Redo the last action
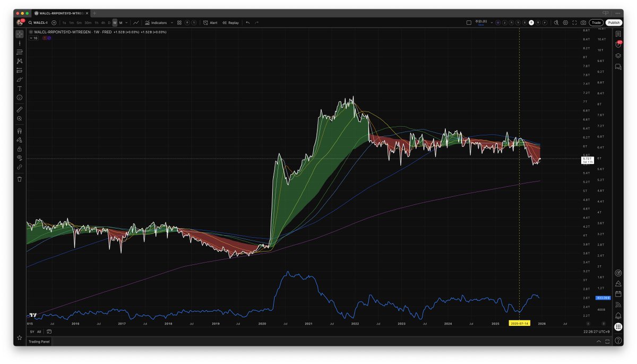This screenshot has height=364, width=637. [257, 23]
